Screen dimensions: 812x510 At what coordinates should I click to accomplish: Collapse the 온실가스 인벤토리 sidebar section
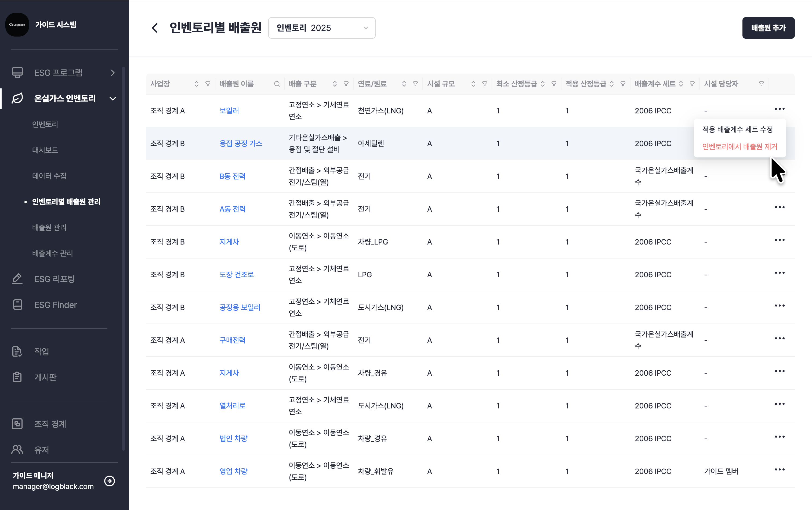click(x=113, y=99)
